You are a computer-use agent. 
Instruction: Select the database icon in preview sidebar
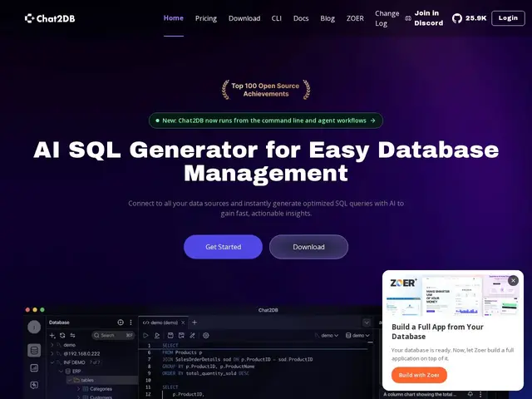click(34, 351)
